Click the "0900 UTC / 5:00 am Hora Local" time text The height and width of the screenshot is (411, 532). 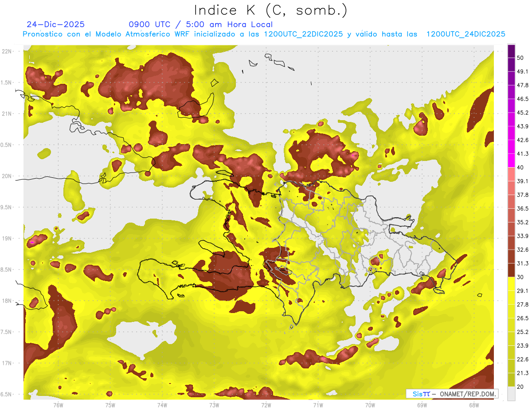(200, 24)
